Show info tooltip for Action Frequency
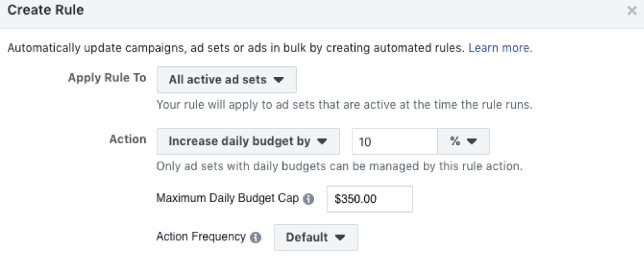 tap(255, 238)
